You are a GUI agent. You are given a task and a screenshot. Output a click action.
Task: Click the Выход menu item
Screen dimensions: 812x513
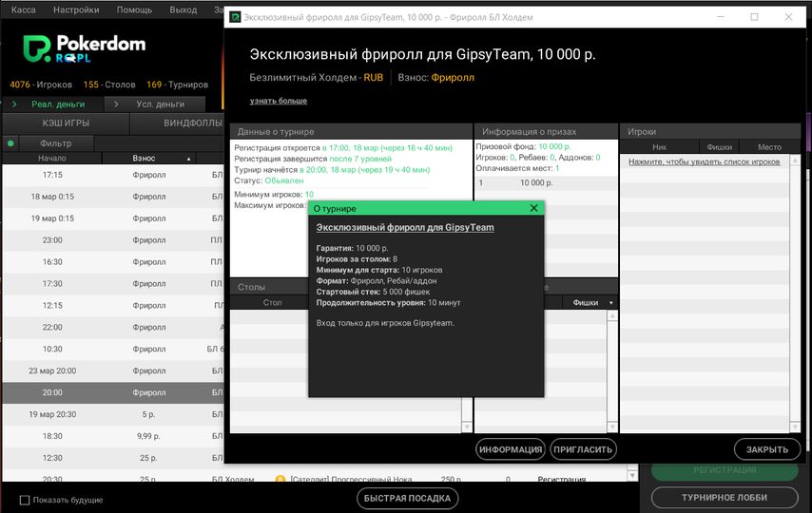tap(184, 9)
